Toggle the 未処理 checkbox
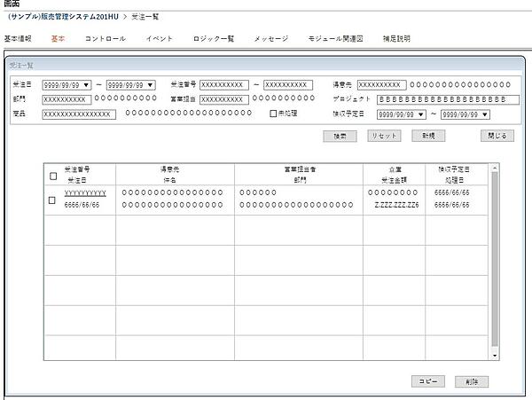This screenshot has height=400, width=532. 273,114
